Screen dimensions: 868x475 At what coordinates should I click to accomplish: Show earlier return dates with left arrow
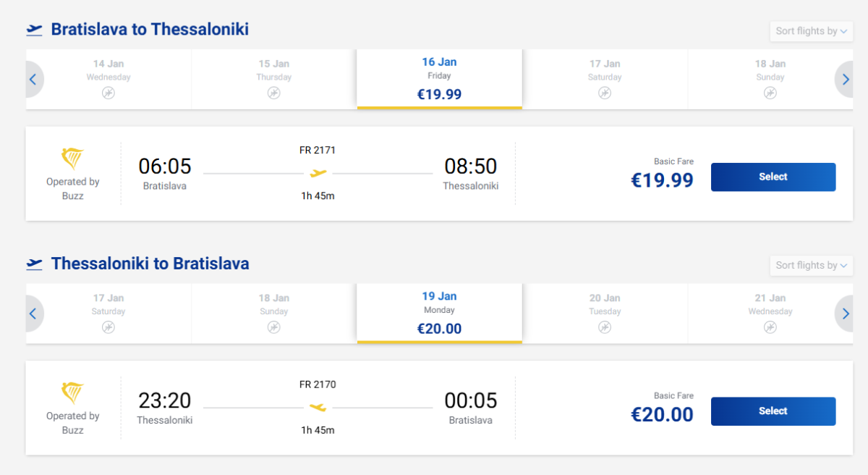33,314
